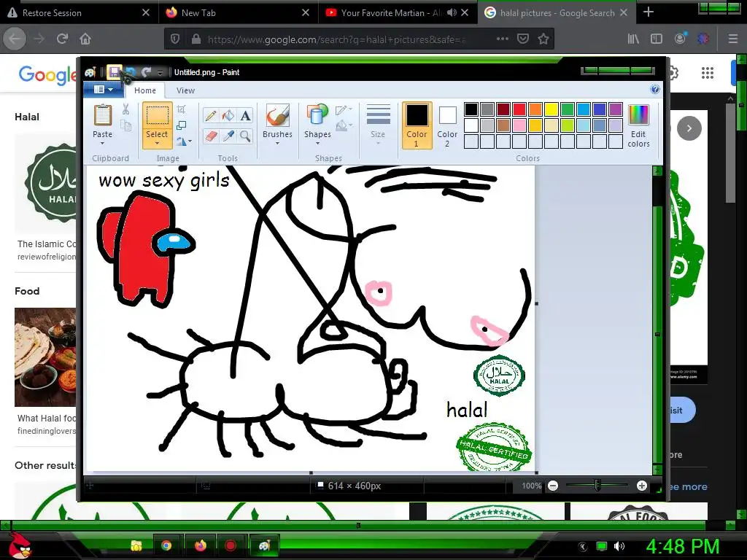747x560 pixels.
Task: Open Chrome from the taskbar
Action: 166,545
